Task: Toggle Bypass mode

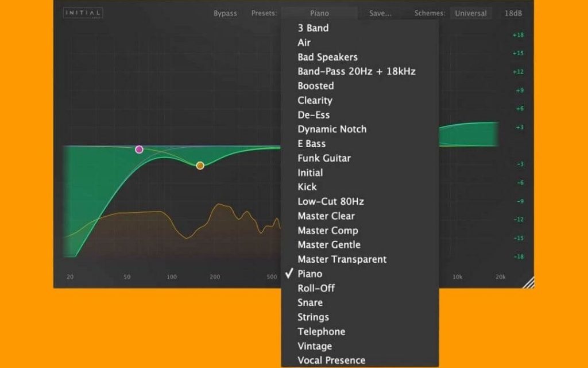Action: coord(225,13)
